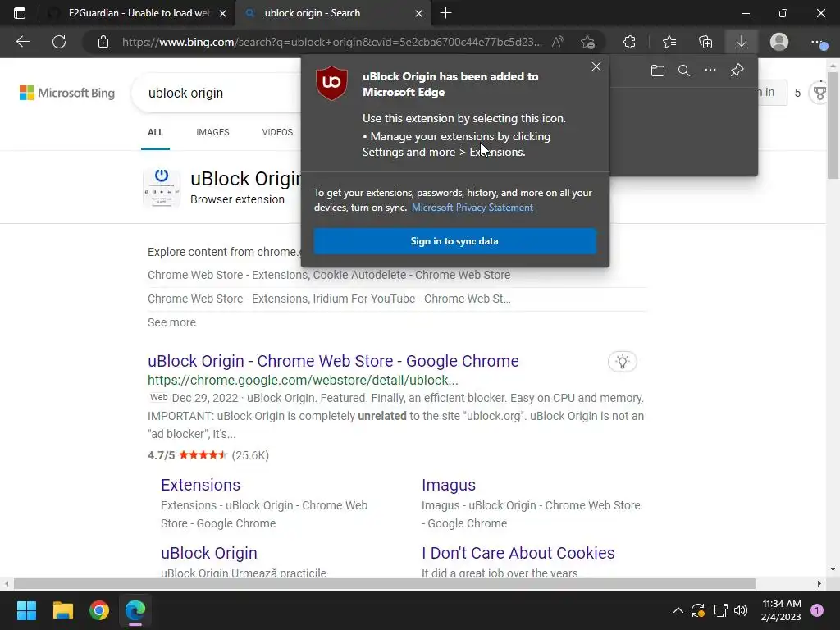
Task: Click Microsoft Edge taskbar icon
Action: click(135, 610)
